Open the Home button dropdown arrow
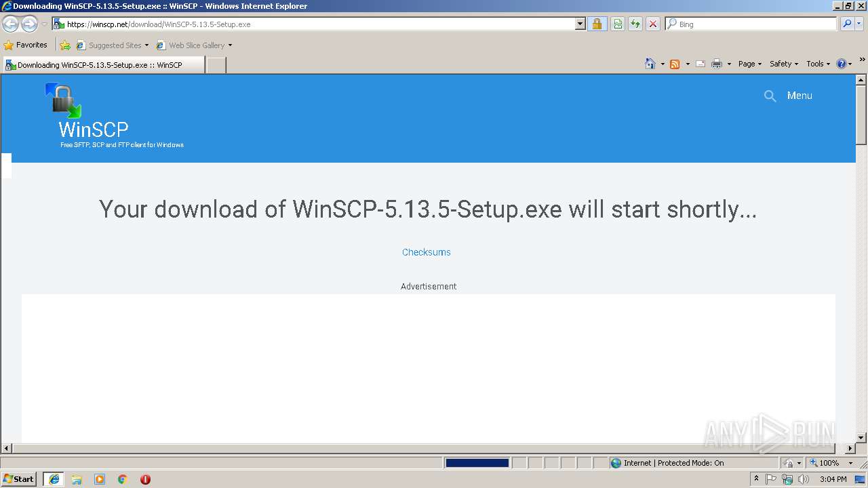 point(663,64)
